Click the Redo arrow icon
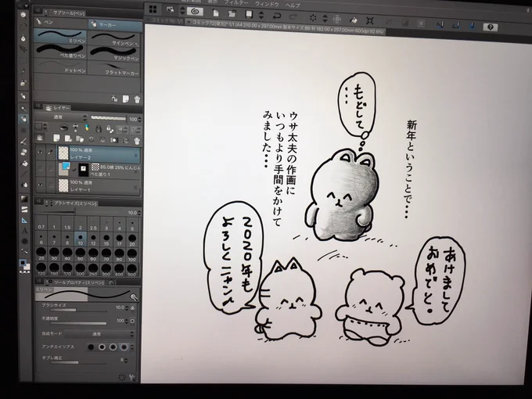532x399 pixels. 293,16
